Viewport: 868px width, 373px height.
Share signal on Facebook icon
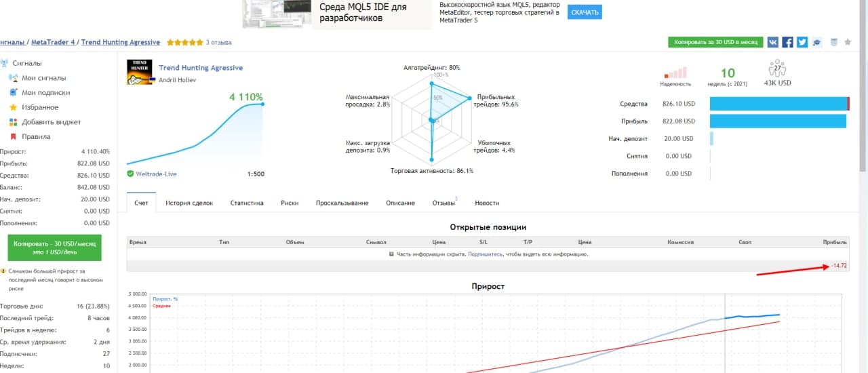788,42
